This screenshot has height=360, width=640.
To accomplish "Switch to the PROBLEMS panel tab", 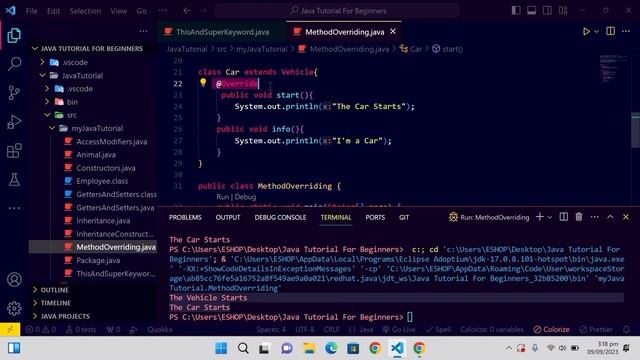I will tap(185, 217).
